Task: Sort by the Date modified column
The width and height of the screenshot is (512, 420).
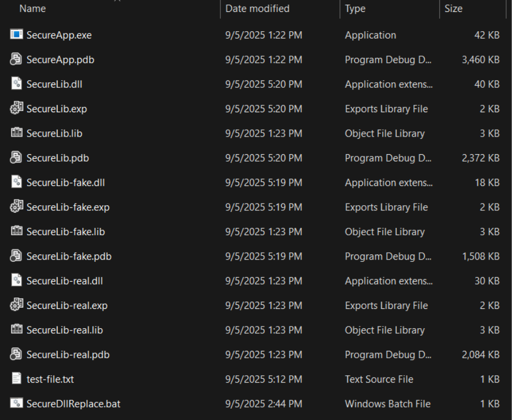Action: tap(258, 9)
